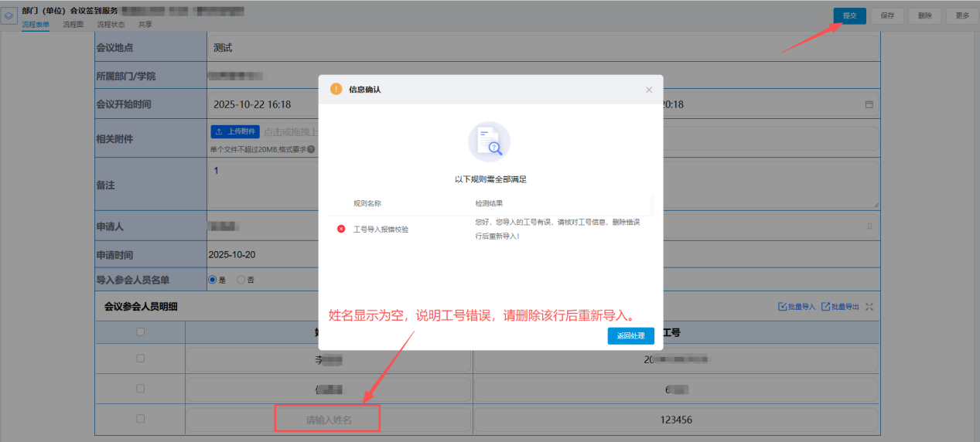Click the calendar icon in date field
The width and height of the screenshot is (980, 442).
pos(869,104)
